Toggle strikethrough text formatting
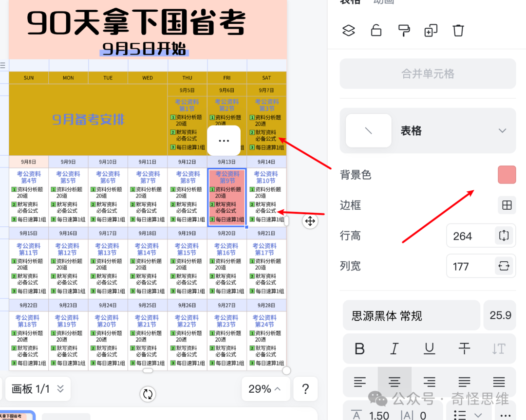 (x=464, y=349)
